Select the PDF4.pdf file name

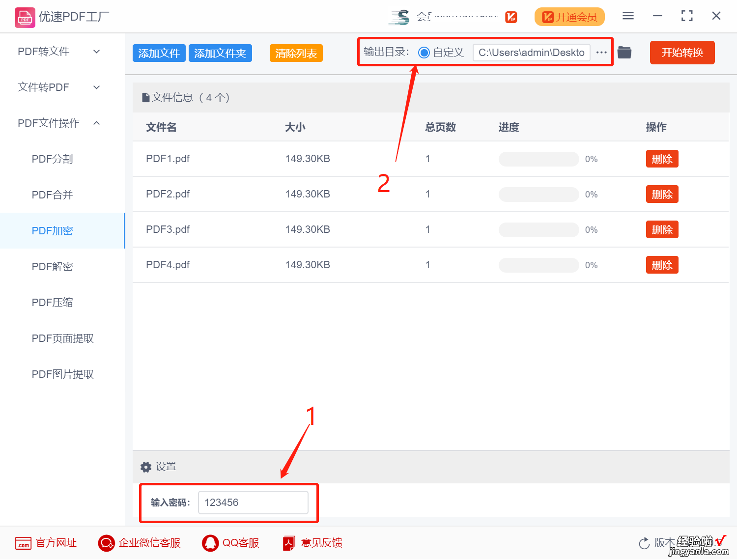click(x=168, y=265)
